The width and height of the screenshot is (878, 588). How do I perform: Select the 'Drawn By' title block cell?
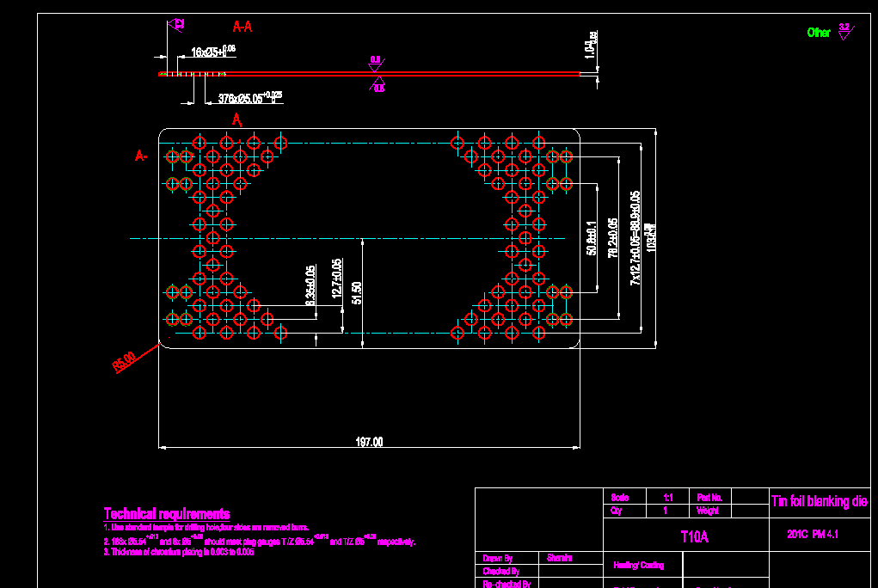[500, 558]
